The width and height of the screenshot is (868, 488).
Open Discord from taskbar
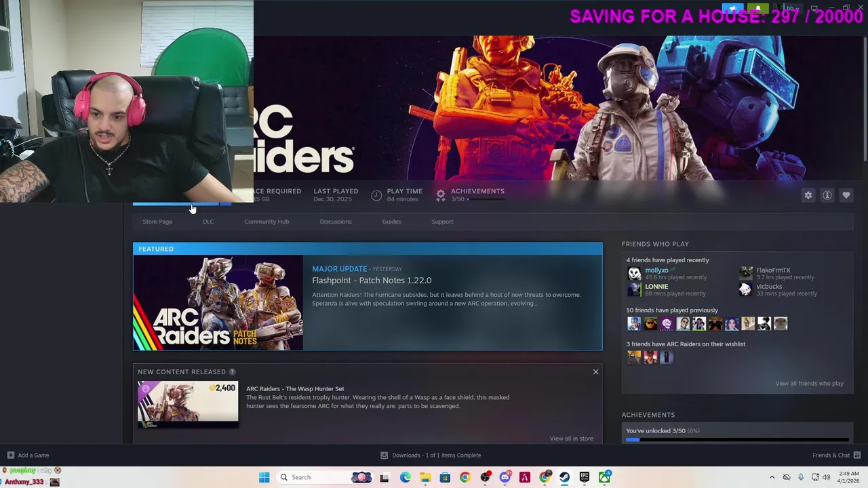[x=505, y=477]
